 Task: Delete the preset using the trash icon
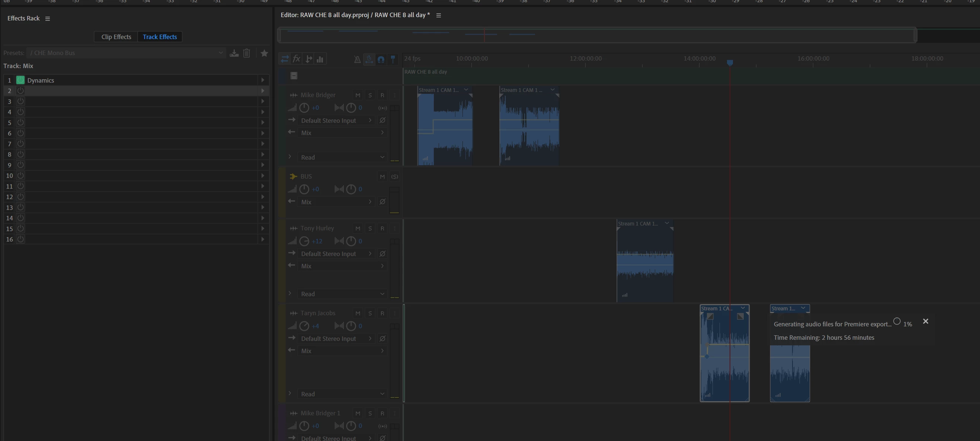tap(247, 53)
